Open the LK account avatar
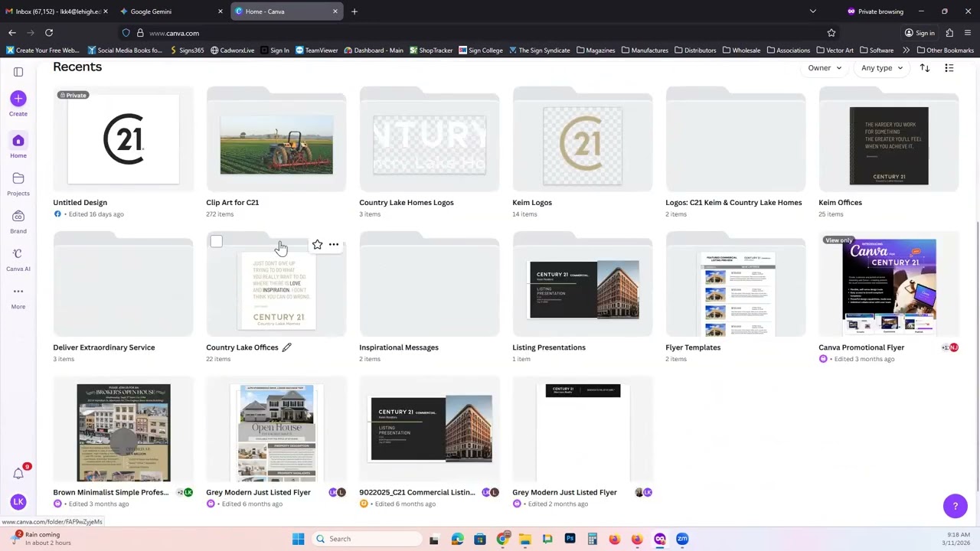 click(x=18, y=502)
